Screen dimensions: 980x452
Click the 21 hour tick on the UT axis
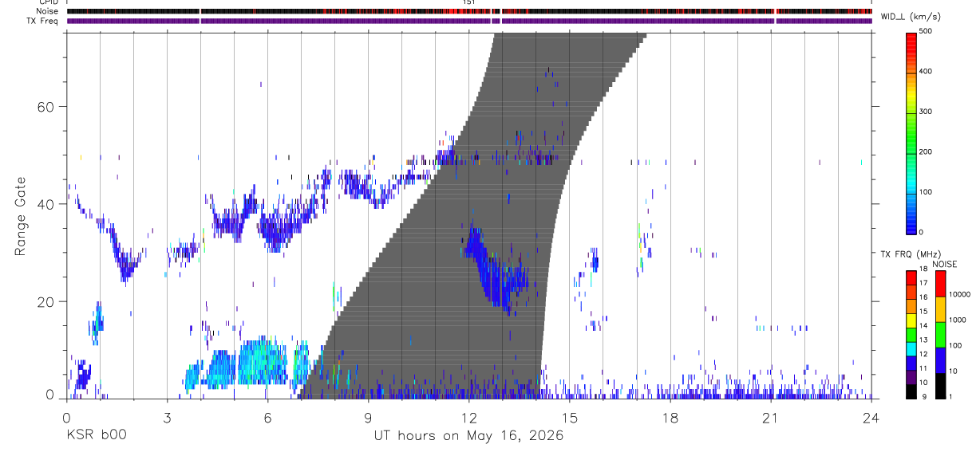(x=771, y=418)
